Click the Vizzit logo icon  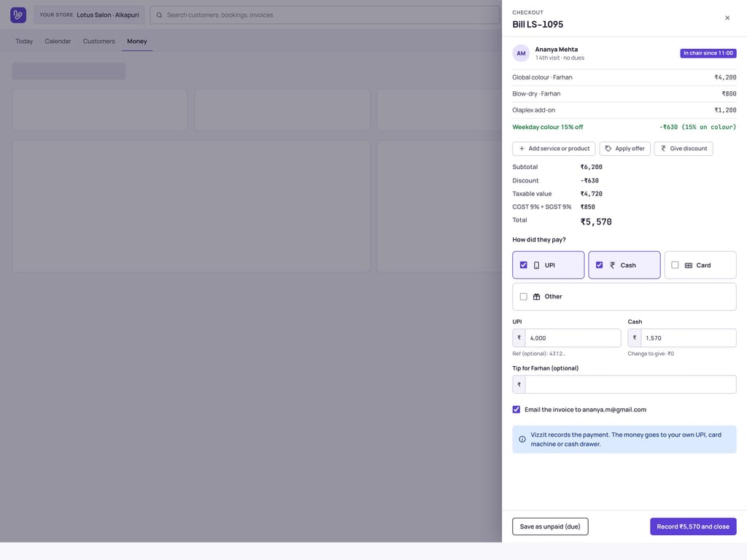pos(18,15)
